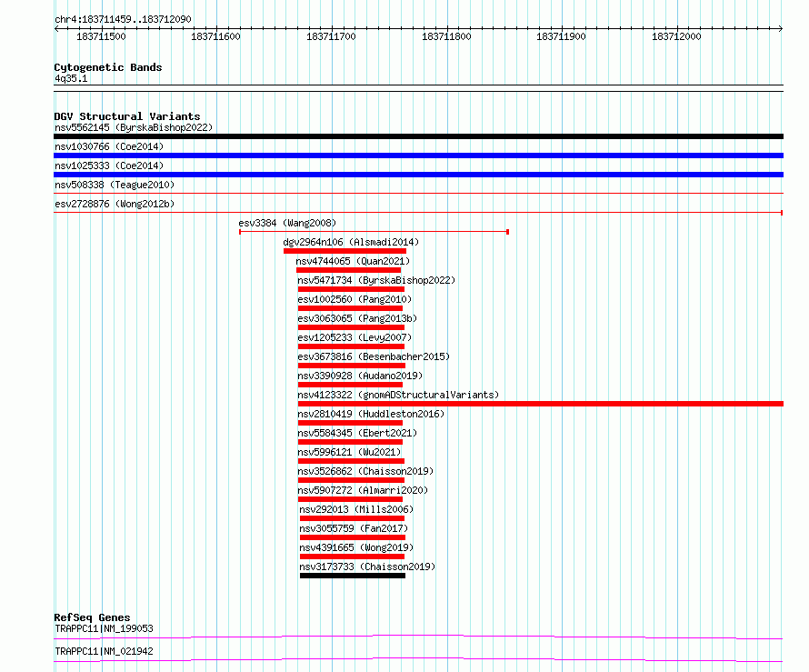The image size is (809, 672).
Task: Click ruler position 183711700
Action: point(331,36)
